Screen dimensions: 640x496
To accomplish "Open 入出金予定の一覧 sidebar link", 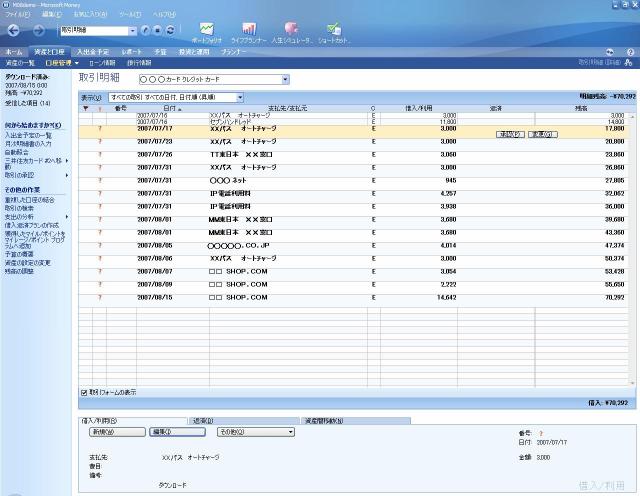I will click(28, 135).
